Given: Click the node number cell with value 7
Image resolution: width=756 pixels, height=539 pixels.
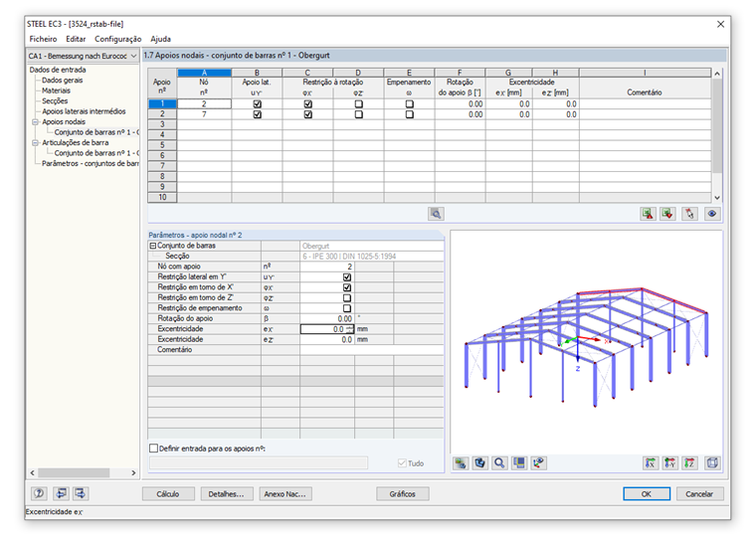Looking at the screenshot, I should click(x=205, y=114).
